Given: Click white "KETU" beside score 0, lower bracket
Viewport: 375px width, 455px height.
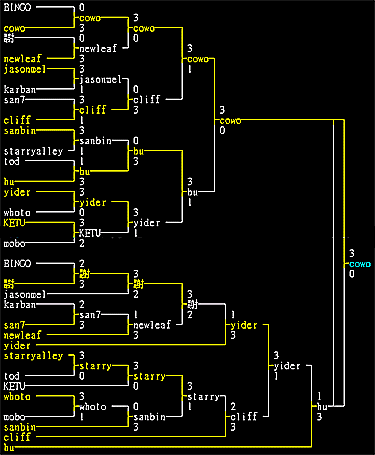Looking at the screenshot, I should (x=14, y=387).
